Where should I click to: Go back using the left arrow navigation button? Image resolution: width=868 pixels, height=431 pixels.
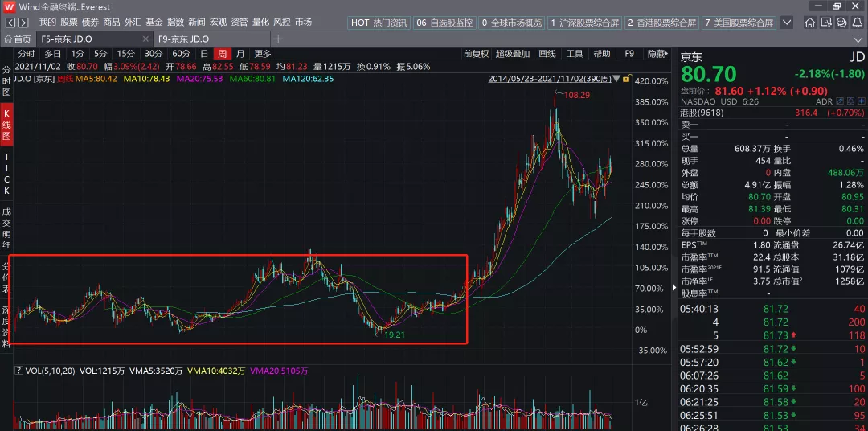(10, 23)
